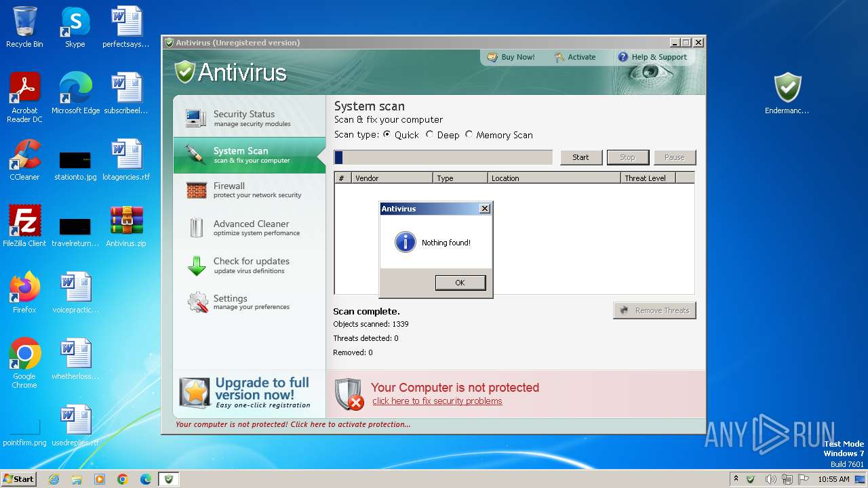Open the Endermanc shield desktop icon
This screenshot has width=868, height=488.
pos(787,94)
